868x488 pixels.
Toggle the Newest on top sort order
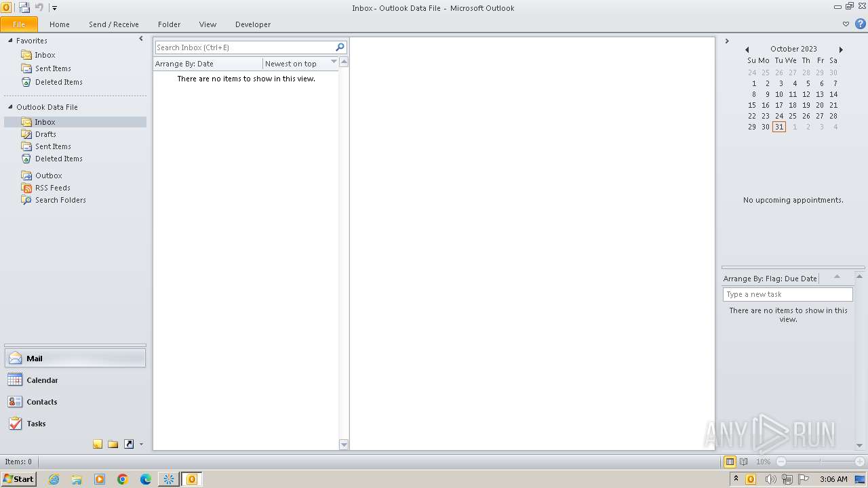(x=300, y=64)
